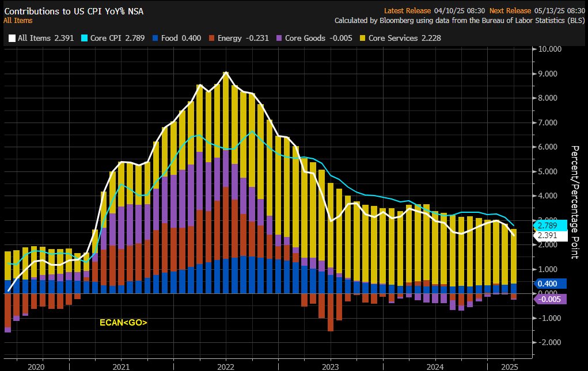Click the orange All Items subtitle
This screenshot has height=371, width=588.
click(18, 20)
